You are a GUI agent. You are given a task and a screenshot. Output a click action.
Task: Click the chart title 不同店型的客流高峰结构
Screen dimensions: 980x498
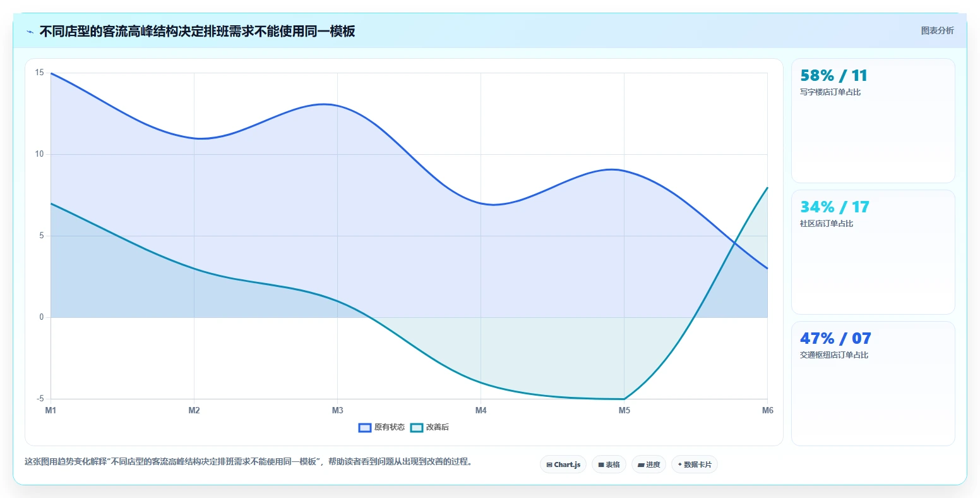click(x=197, y=32)
